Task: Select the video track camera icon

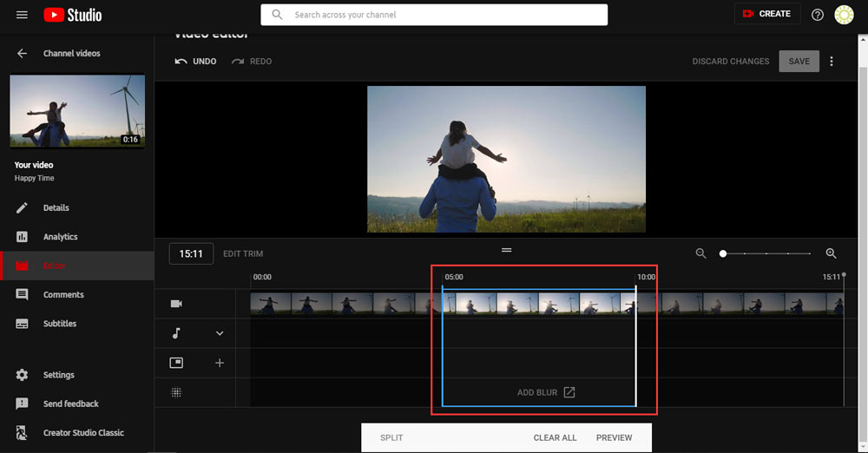Action: (x=176, y=304)
